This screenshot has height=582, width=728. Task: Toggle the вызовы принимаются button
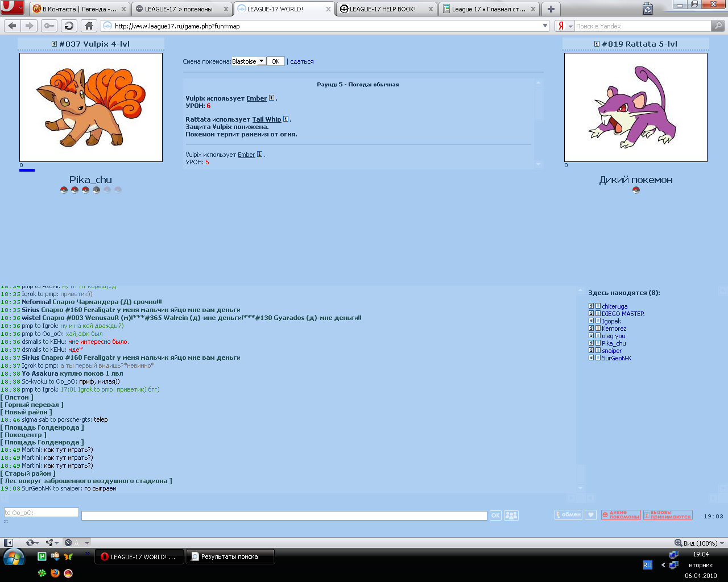point(668,515)
